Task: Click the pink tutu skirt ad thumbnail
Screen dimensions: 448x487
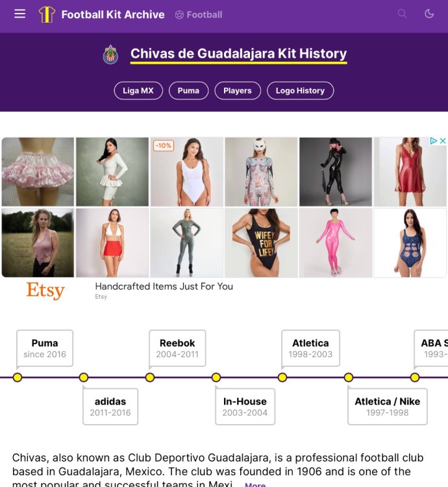Action: (38, 172)
